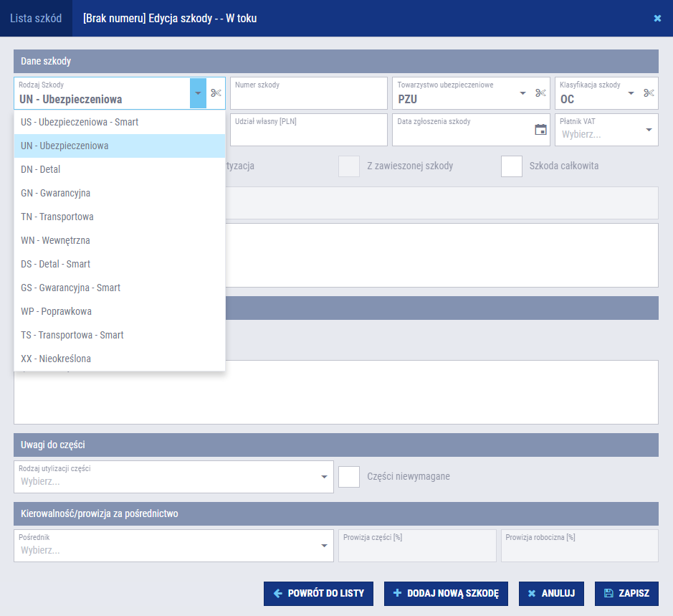This screenshot has width=673, height=616.
Task: Switch to the Lista szkód tab
Action: pyautogui.click(x=36, y=19)
